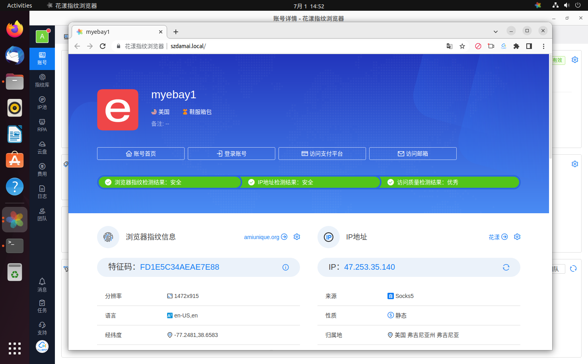The height and width of the screenshot is (364, 588).
Task: Click the 美国 弗吉尼亚州 弗吉尼亚 location
Action: click(426, 335)
